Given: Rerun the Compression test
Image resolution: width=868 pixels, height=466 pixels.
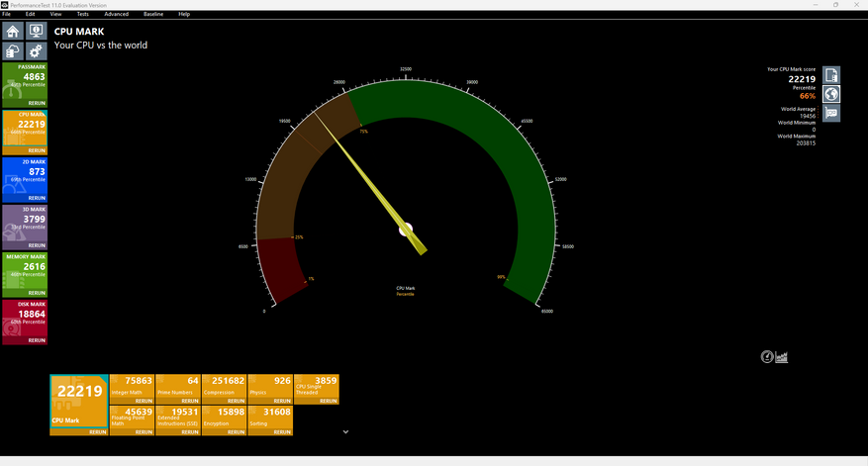Looking at the screenshot, I should click(x=236, y=402).
